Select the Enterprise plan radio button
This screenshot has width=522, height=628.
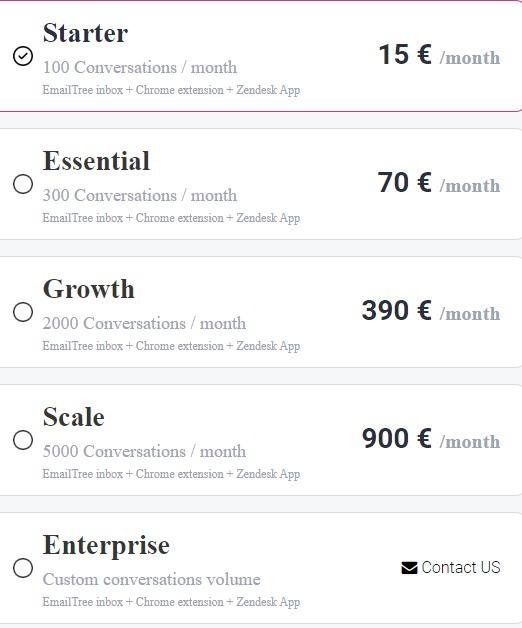(23, 568)
